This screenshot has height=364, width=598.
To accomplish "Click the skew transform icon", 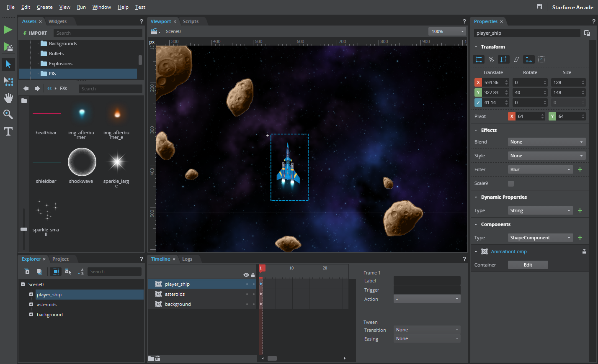I will (x=516, y=59).
